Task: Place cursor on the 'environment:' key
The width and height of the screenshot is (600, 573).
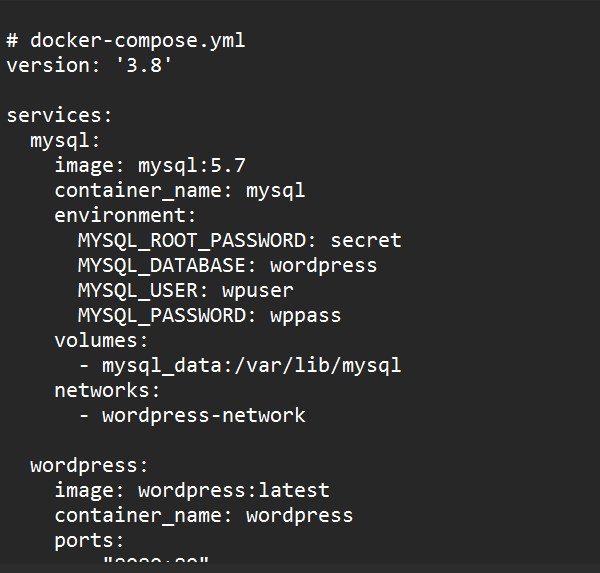Action: (x=126, y=215)
